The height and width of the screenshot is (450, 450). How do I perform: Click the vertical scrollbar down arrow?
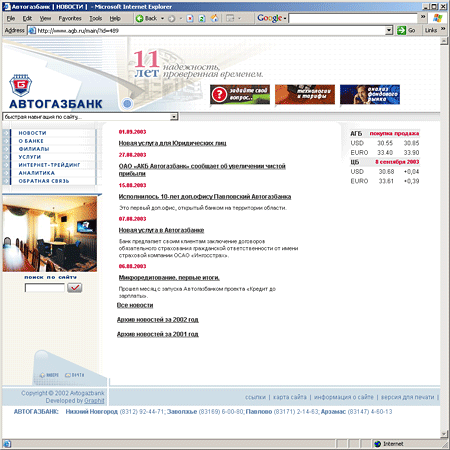443,434
